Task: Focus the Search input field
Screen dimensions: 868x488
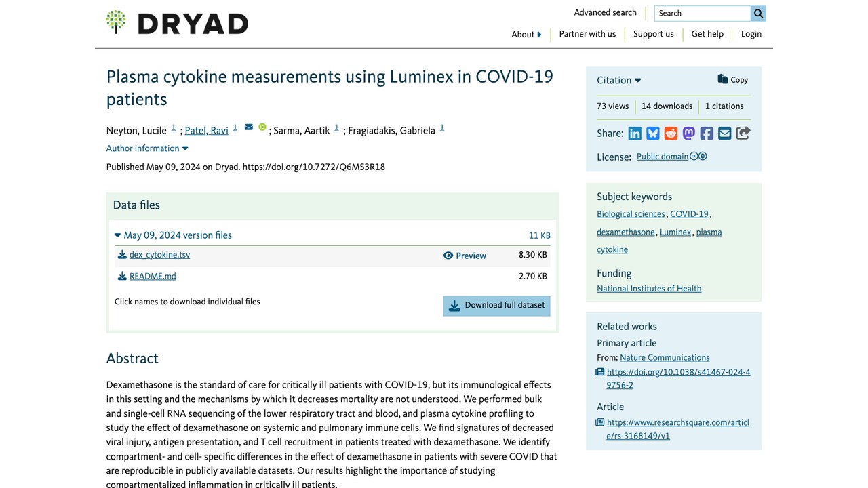Action: click(x=703, y=13)
